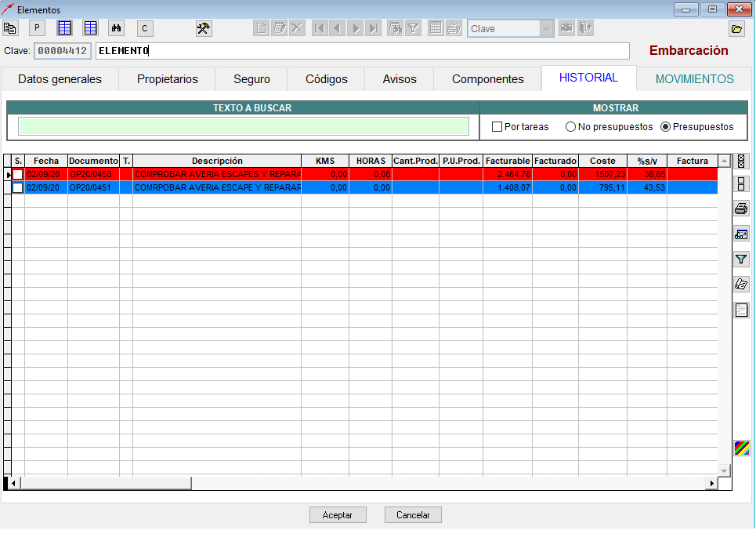The height and width of the screenshot is (552, 756).
Task: Open the folder icon at top right
Action: (736, 29)
